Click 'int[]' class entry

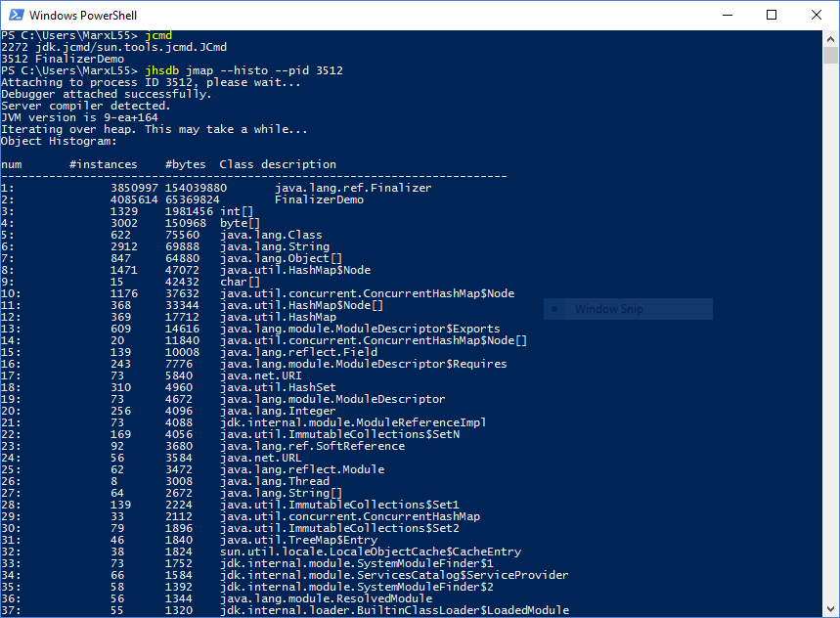pos(237,211)
